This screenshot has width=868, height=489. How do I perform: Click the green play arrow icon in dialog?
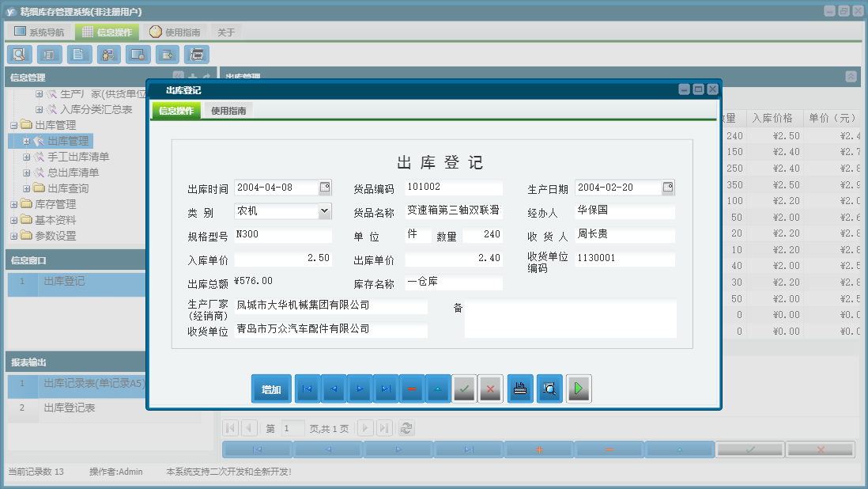579,389
